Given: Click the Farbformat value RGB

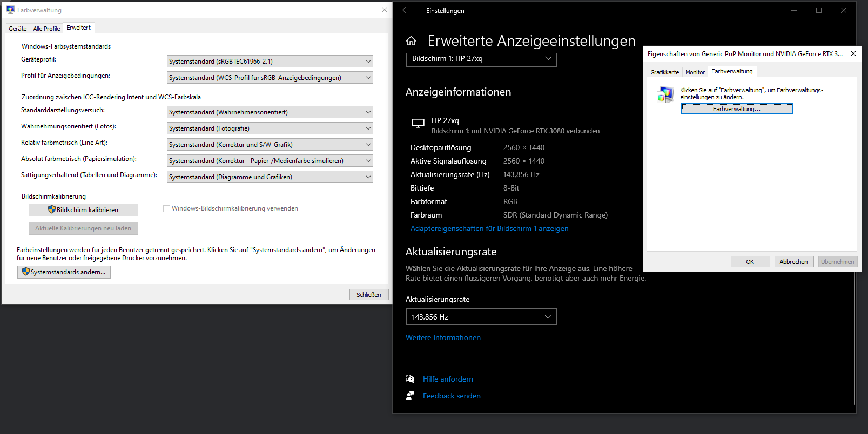Looking at the screenshot, I should [x=510, y=201].
